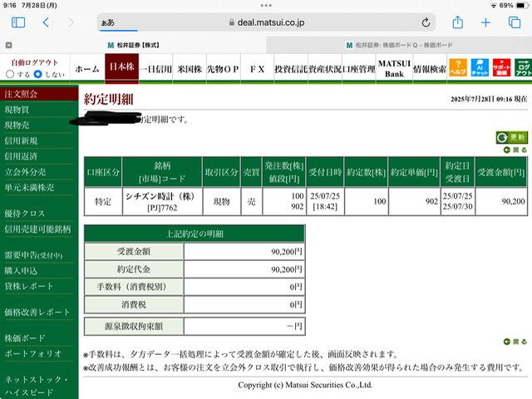This screenshot has height=399, width=532.
Task: Open 購入申込 in the sidebar
Action: click(21, 271)
